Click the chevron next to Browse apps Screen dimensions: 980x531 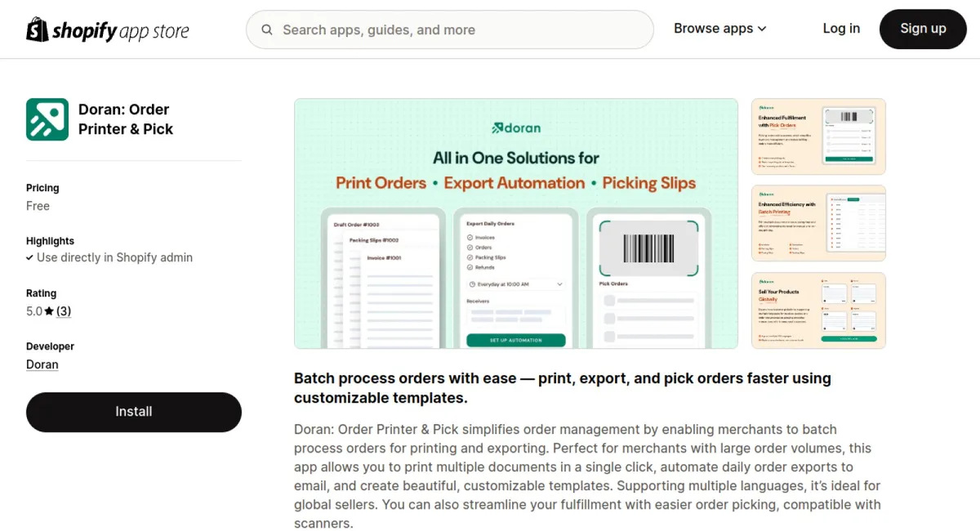point(762,29)
